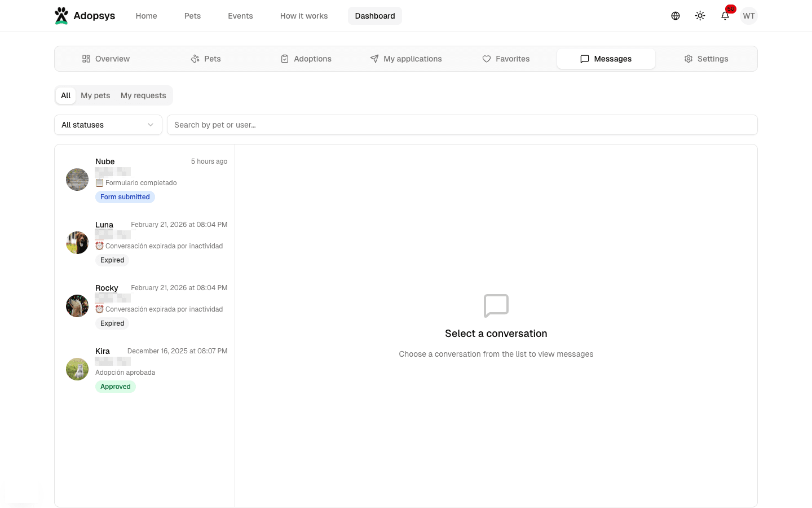This screenshot has width=812, height=508.
Task: Click the gear icon on the Settings tab
Action: (x=688, y=58)
